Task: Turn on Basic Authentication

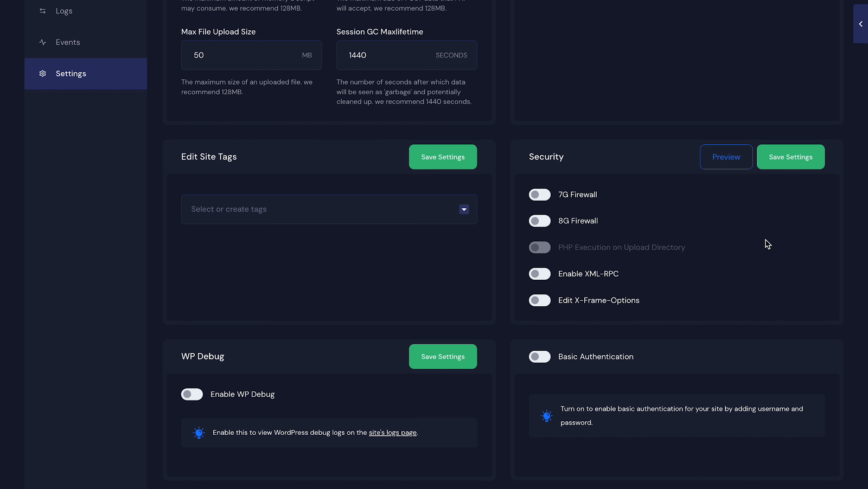Action: 539,356
